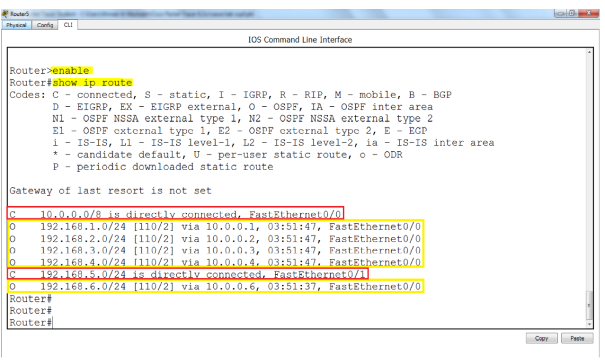Click the Paste button
Image resolution: width=605 pixels, height=364 pixels.
coord(577,338)
